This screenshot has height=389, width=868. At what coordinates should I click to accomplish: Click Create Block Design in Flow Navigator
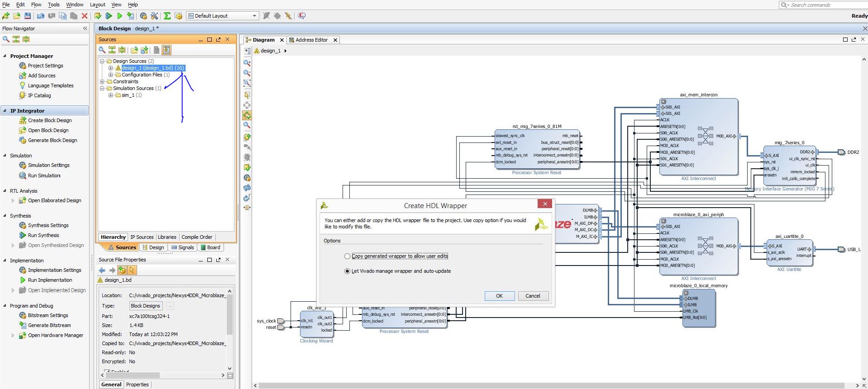(50, 120)
